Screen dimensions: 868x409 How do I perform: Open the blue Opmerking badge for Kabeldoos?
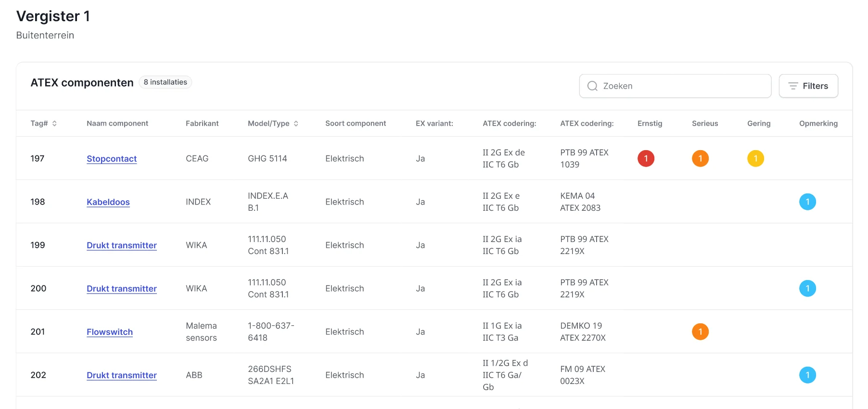(x=807, y=202)
